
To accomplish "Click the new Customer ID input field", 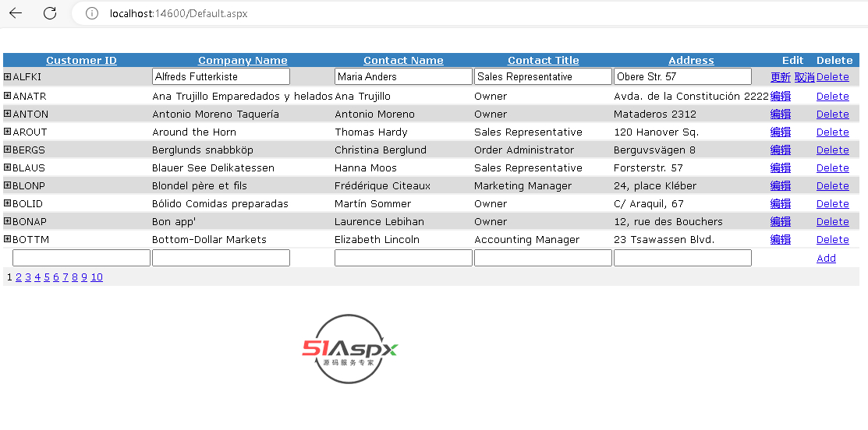I will [x=81, y=258].
